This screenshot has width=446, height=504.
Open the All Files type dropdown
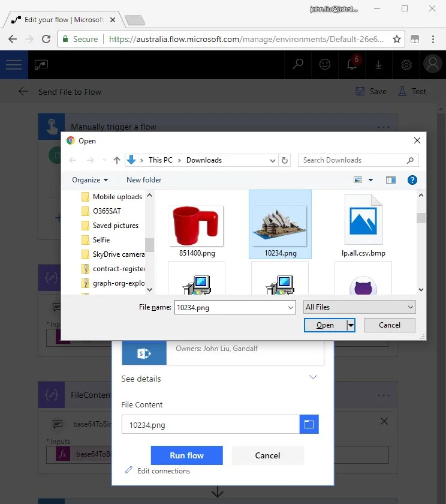(x=359, y=307)
